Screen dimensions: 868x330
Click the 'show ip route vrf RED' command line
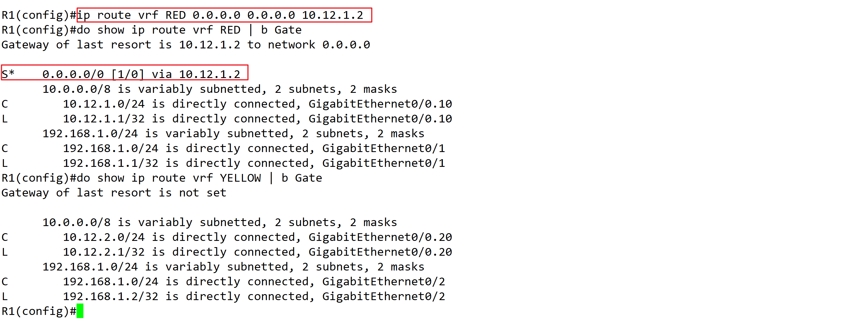point(152,30)
